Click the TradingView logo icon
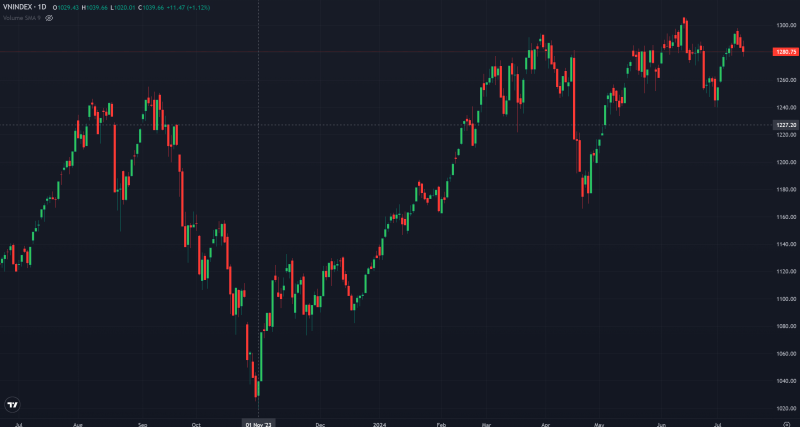The image size is (800, 427). point(13,405)
